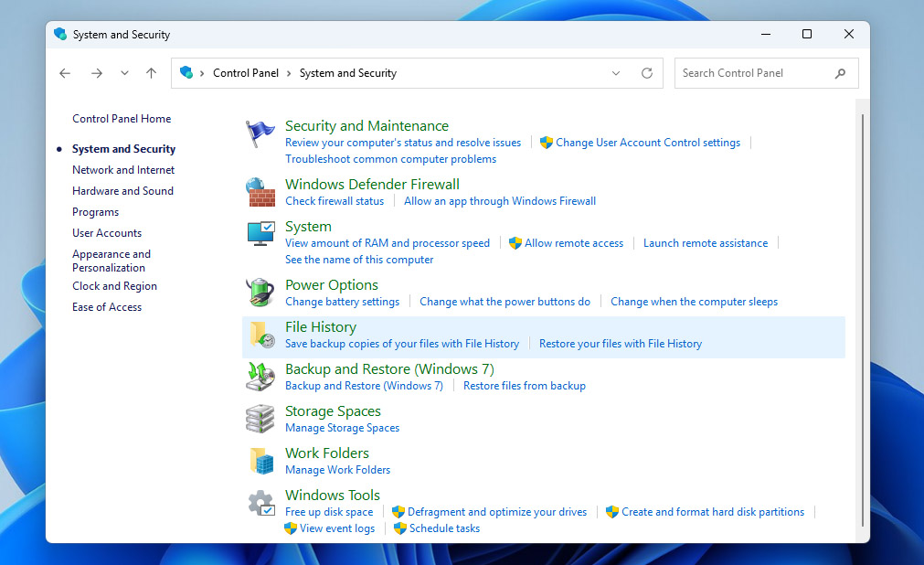924x565 pixels.
Task: Open Programs category in sidebar
Action: pyautogui.click(x=95, y=212)
